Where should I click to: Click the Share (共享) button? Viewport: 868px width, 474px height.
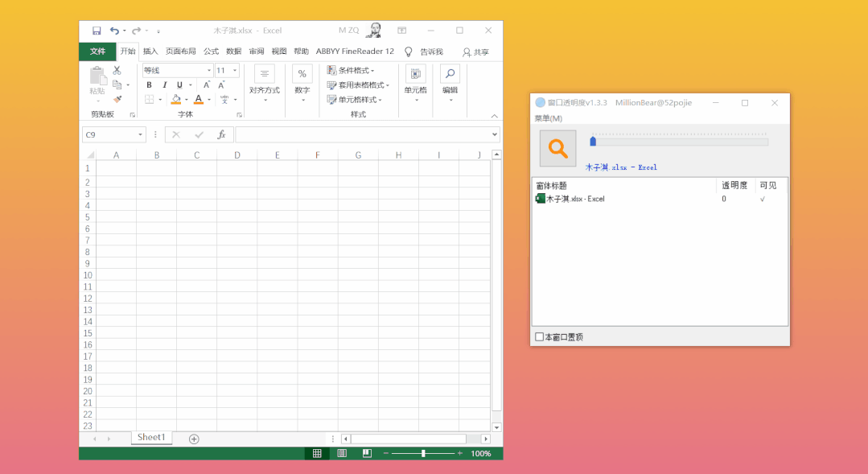click(475, 52)
